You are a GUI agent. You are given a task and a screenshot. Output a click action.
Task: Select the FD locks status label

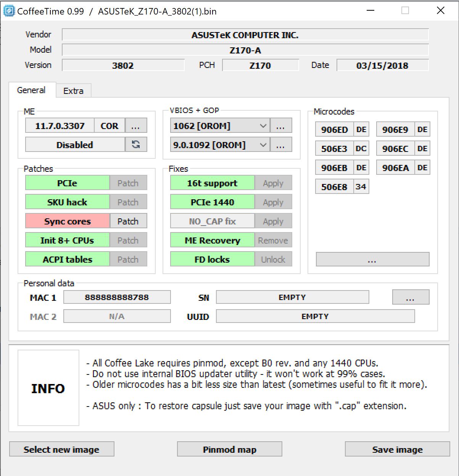pyautogui.click(x=213, y=260)
